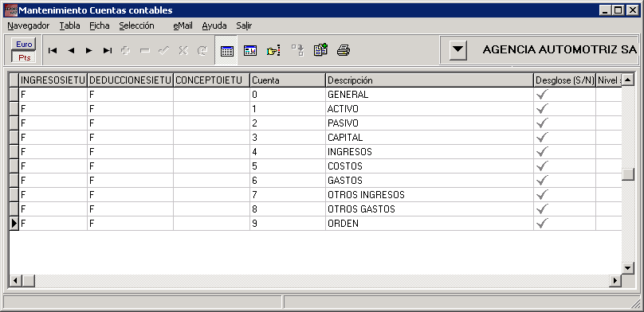Click vertical scrollbar down arrow
The width and height of the screenshot is (644, 312).
point(628,268)
